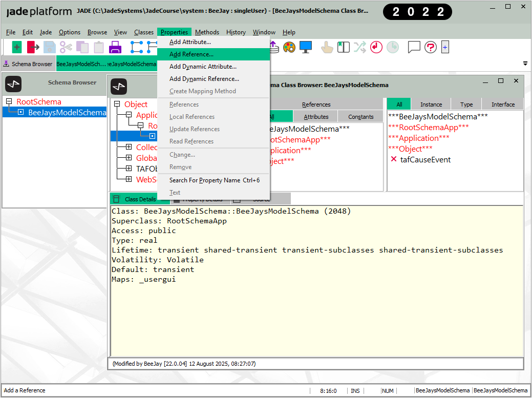Viewport: 532px width, 398px height.
Task: Switch to the Schema Browser tab
Action: point(28,64)
